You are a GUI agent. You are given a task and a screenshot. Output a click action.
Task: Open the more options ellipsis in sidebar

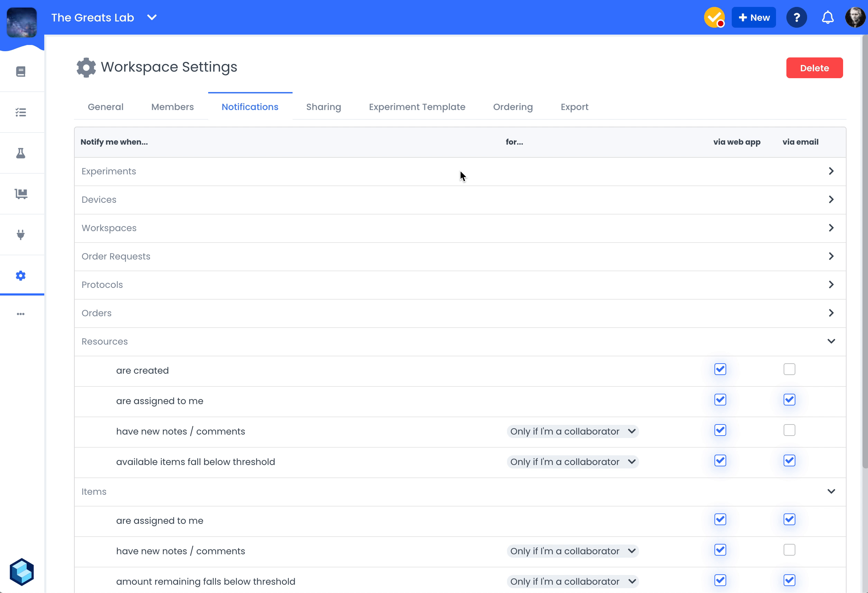click(x=21, y=314)
